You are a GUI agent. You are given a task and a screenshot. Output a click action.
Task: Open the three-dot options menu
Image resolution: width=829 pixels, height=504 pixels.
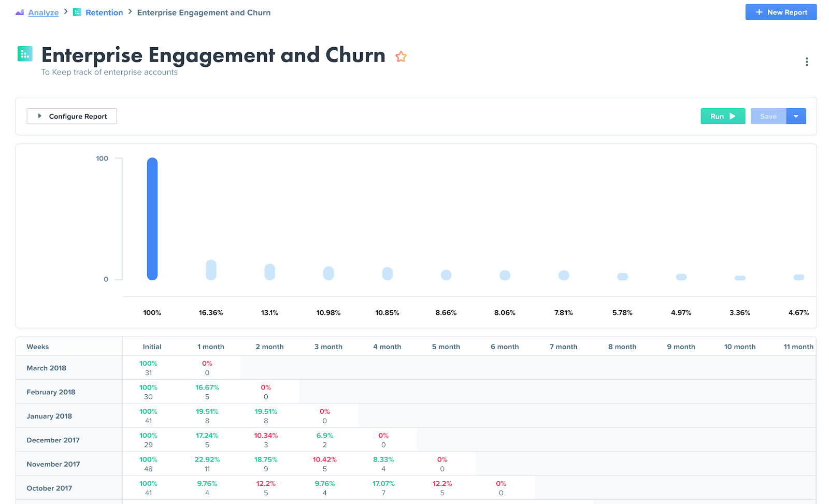[x=807, y=62]
